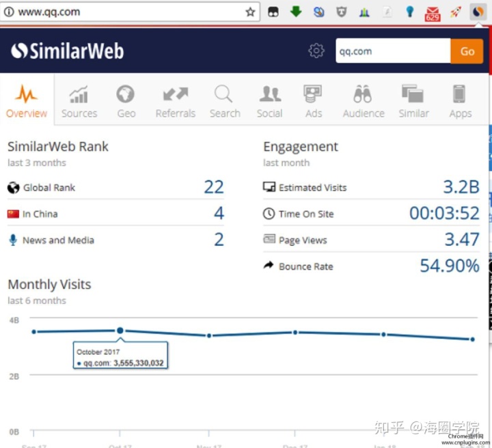Open the Social tab

coord(269,101)
